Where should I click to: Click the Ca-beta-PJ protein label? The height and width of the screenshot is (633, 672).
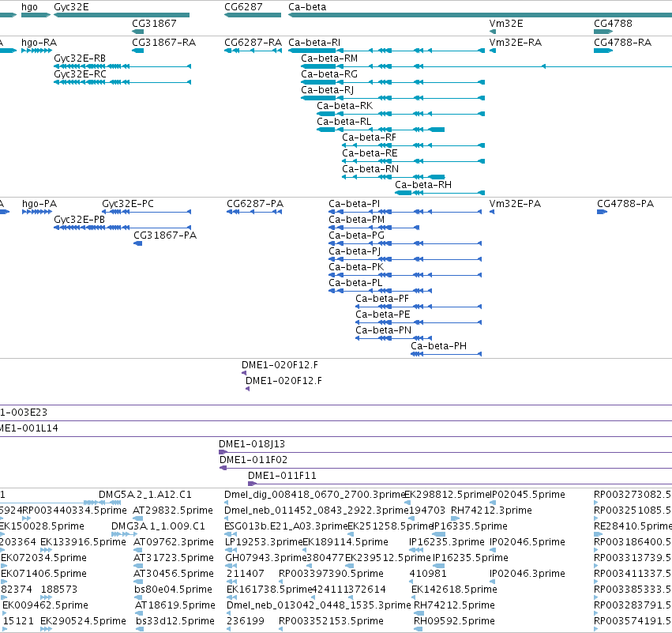coord(355,251)
